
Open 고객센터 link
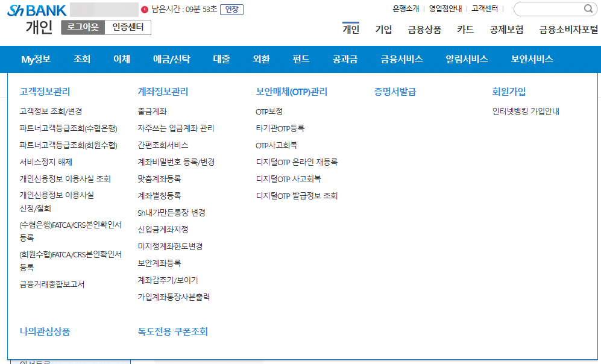(485, 9)
